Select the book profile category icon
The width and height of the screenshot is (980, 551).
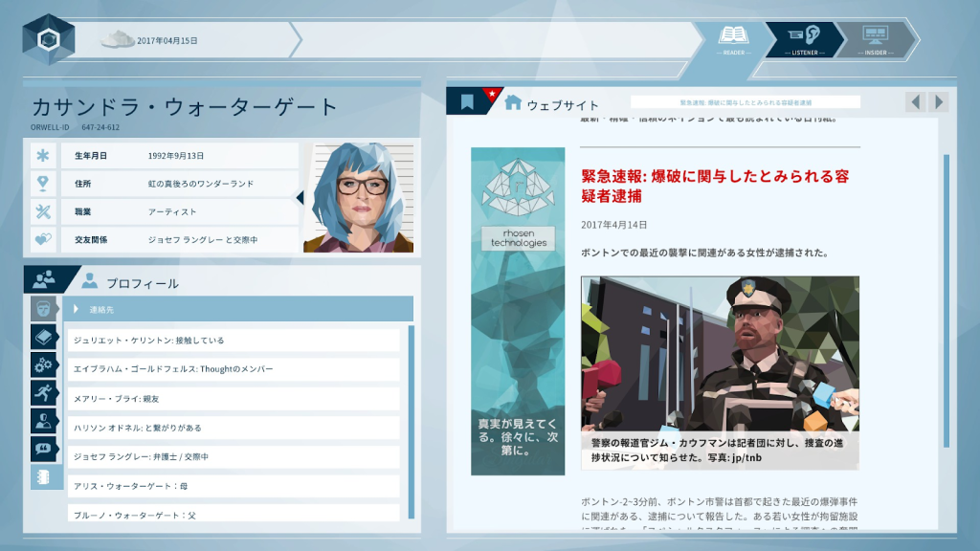point(45,337)
